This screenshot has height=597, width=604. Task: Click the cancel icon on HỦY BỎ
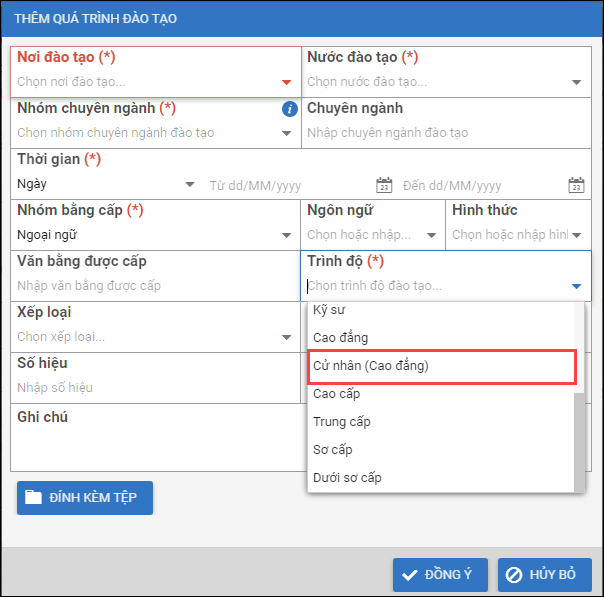pos(514,575)
